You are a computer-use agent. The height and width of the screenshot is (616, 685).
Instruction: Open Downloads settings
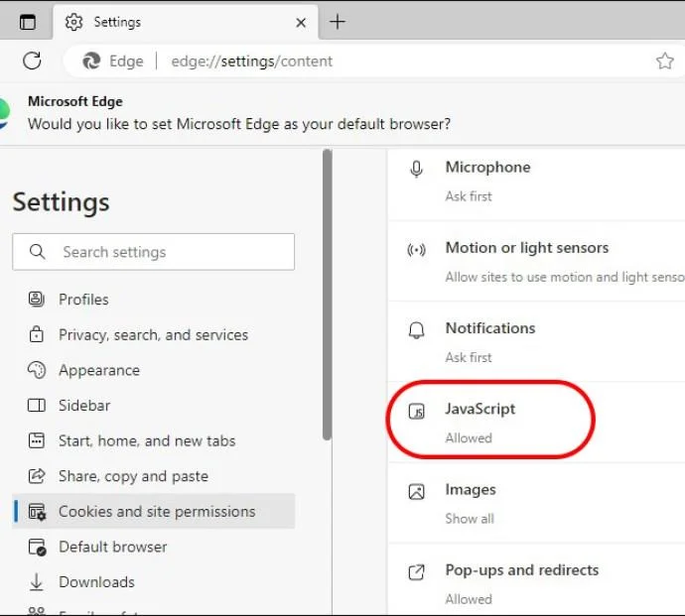pyautogui.click(x=153, y=582)
